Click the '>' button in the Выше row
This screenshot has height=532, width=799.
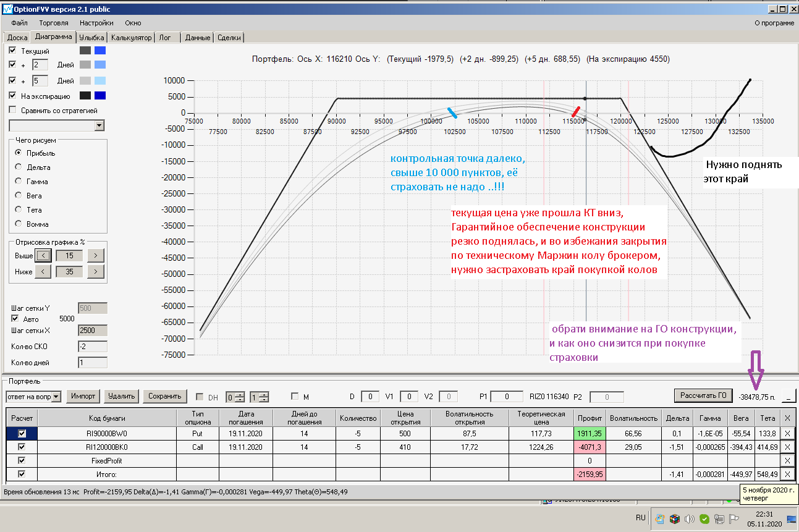[96, 255]
